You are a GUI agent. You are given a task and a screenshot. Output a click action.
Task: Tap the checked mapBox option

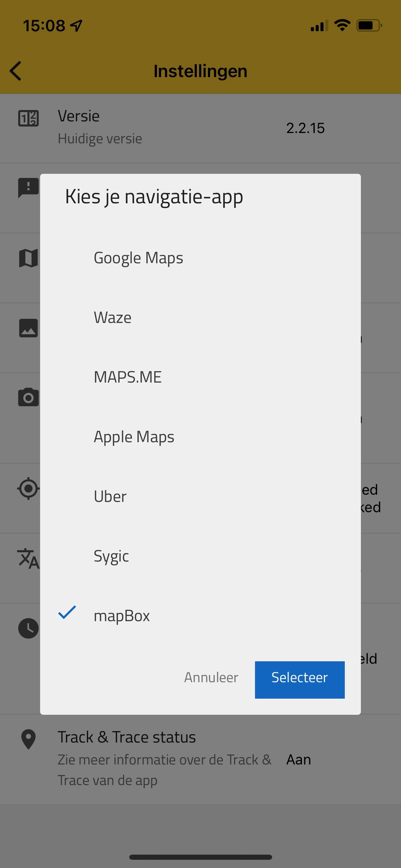tap(200, 616)
